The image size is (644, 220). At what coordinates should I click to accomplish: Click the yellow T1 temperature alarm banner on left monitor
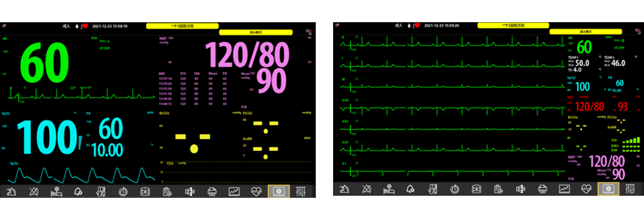point(182,26)
